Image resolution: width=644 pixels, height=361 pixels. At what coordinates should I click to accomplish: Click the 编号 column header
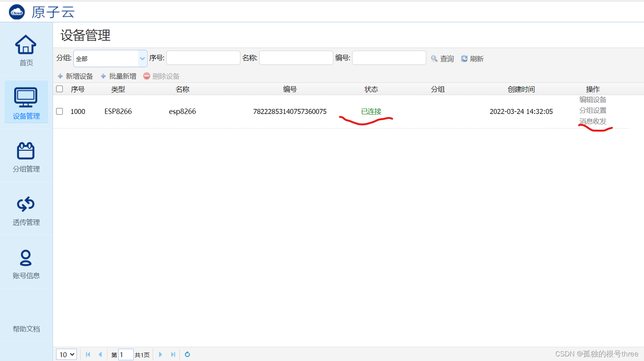point(290,89)
